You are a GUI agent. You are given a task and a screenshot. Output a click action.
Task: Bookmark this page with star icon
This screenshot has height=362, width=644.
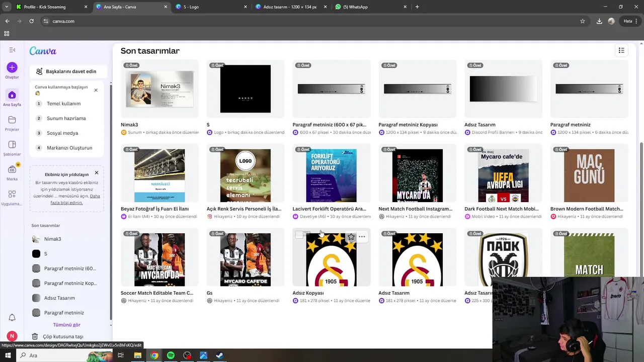point(583,21)
